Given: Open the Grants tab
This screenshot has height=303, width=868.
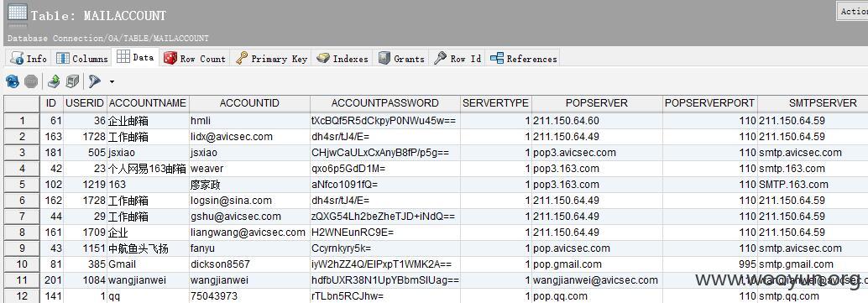Looking at the screenshot, I should coord(401,58).
